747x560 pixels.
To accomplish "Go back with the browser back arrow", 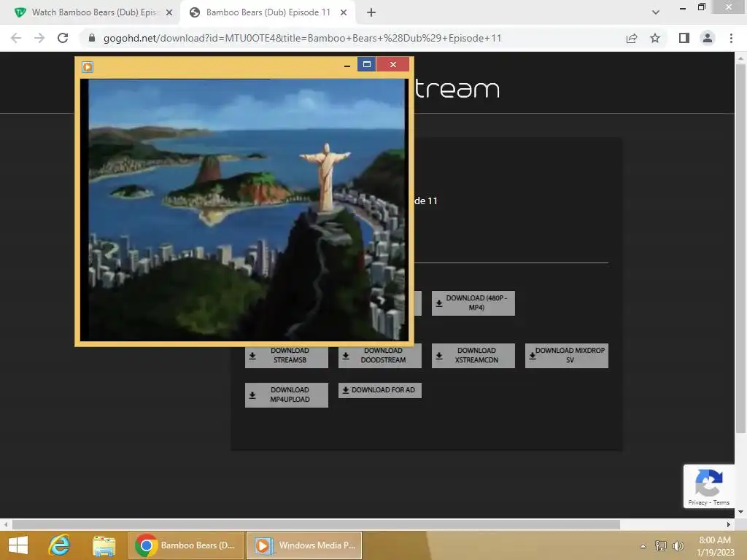I will 16,38.
